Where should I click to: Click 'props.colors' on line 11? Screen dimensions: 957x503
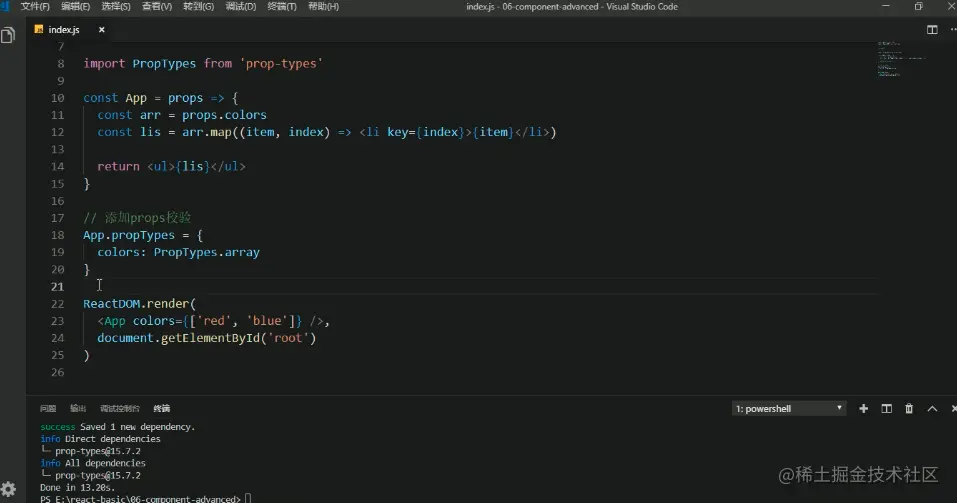pyautogui.click(x=224, y=115)
